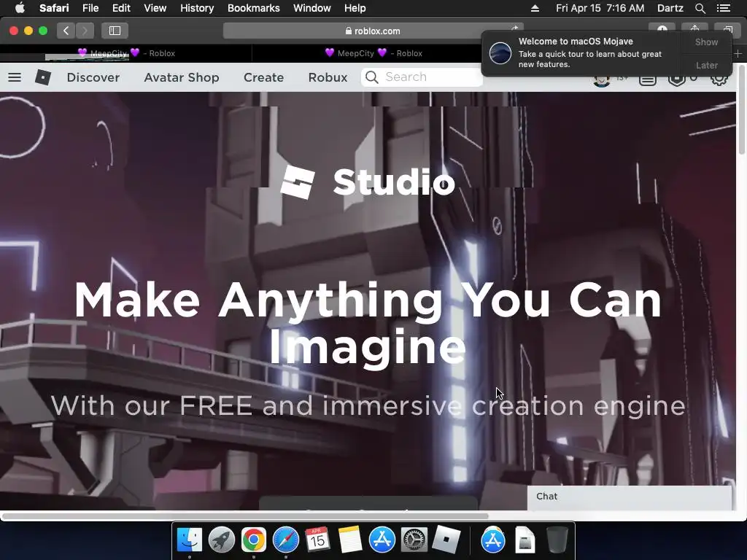Open the disk image document in Dock
Viewport: 747px width, 560px height.
[525, 540]
